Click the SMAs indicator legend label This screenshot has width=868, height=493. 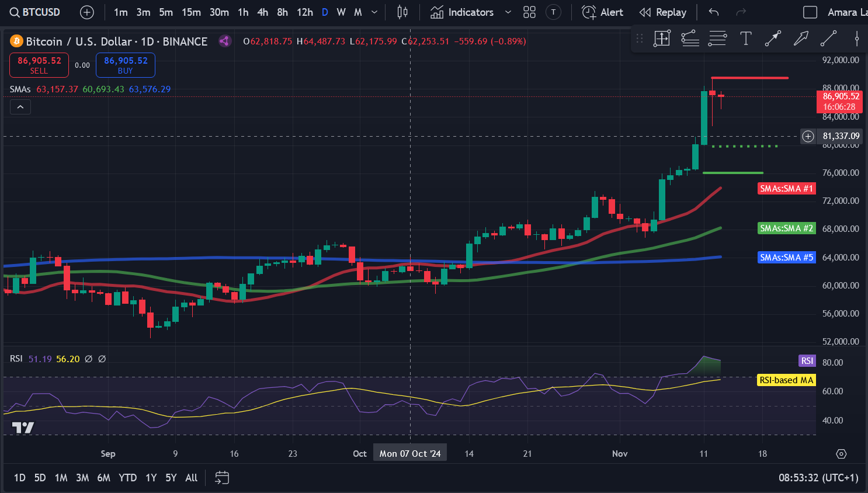pyautogui.click(x=20, y=89)
